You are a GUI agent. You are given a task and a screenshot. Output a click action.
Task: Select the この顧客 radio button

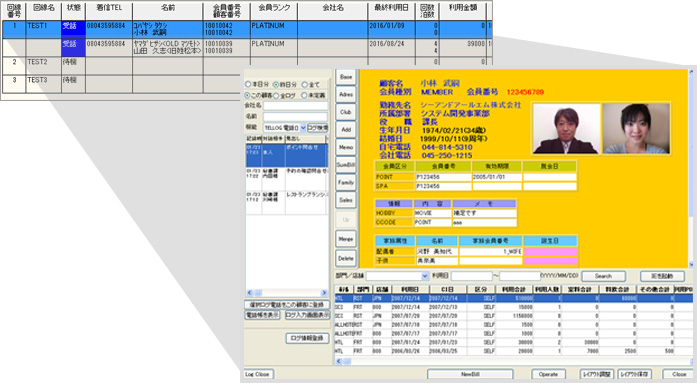(x=248, y=95)
